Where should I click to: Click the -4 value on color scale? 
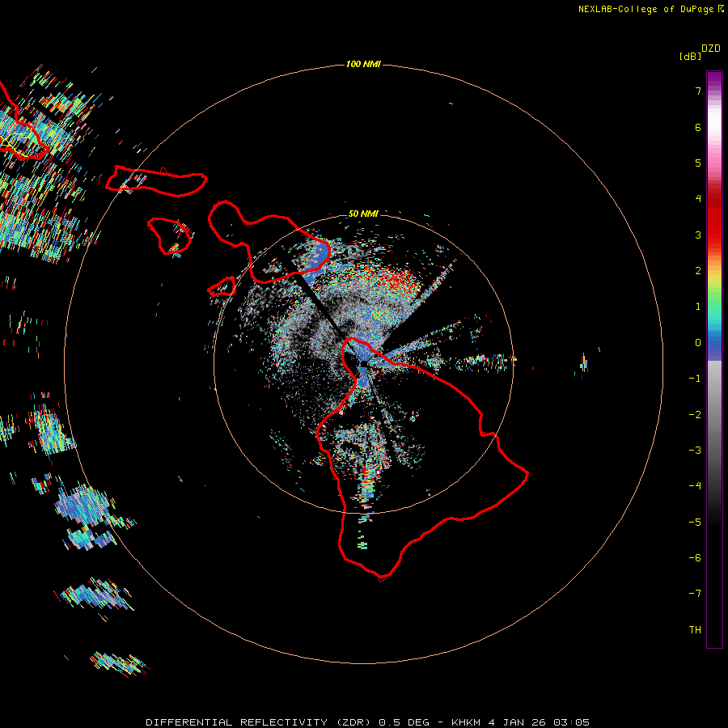click(695, 486)
